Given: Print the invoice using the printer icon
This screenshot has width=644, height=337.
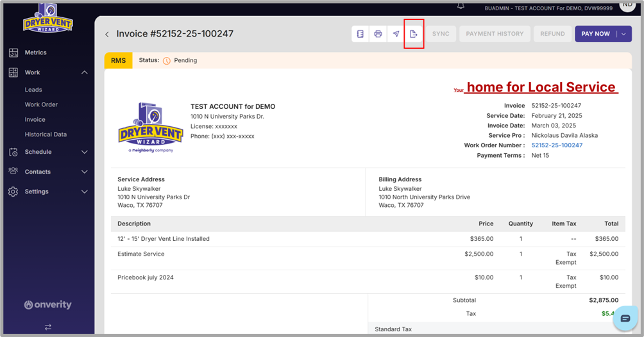Looking at the screenshot, I should (x=378, y=34).
